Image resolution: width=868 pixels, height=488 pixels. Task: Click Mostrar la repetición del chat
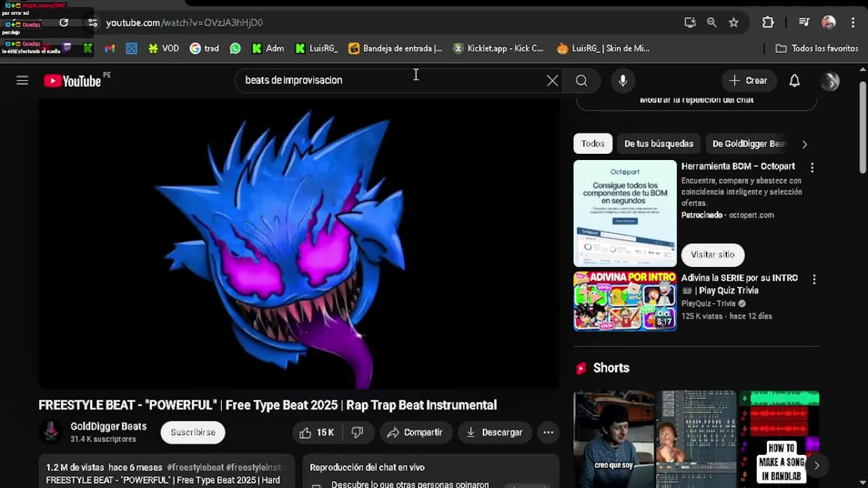[696, 100]
